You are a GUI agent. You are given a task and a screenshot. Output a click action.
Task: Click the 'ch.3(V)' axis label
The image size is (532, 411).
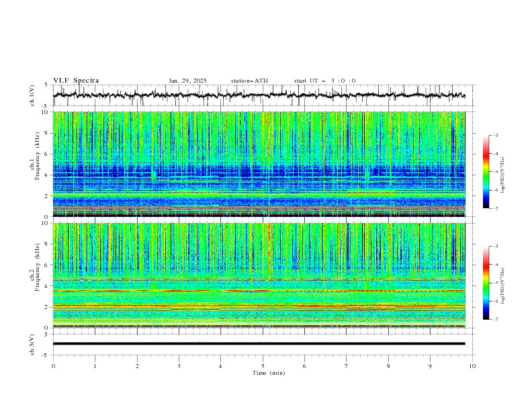pos(32,345)
